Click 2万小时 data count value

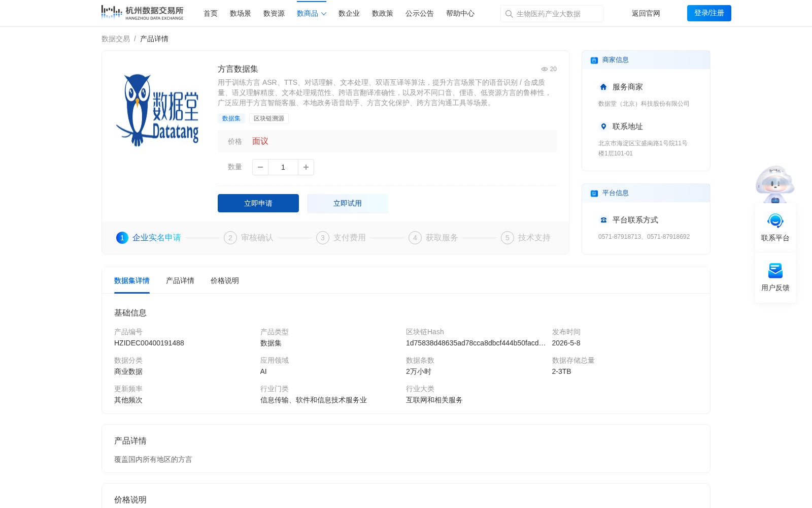coord(419,372)
